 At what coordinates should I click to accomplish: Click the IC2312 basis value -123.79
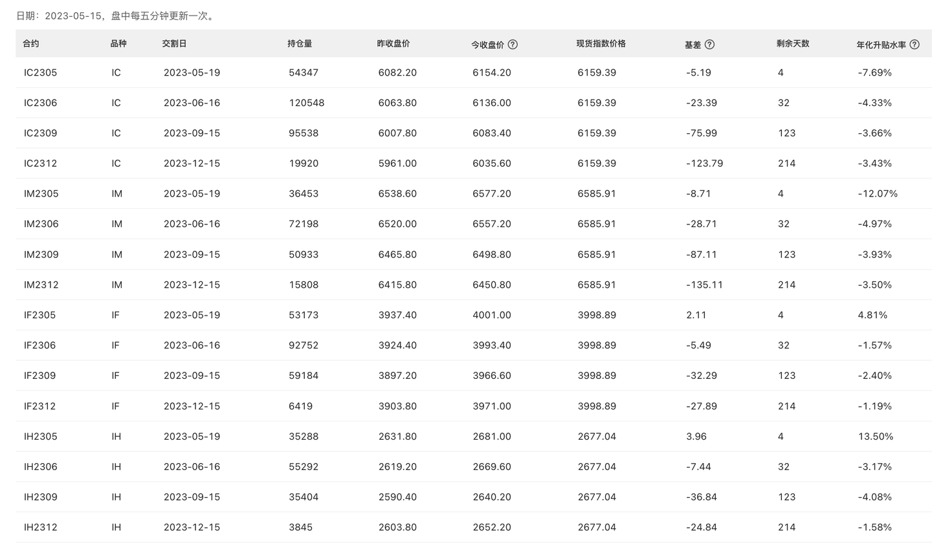click(704, 164)
